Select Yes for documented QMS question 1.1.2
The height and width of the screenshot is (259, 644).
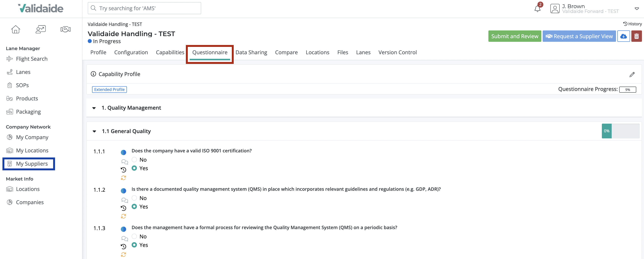134,206
